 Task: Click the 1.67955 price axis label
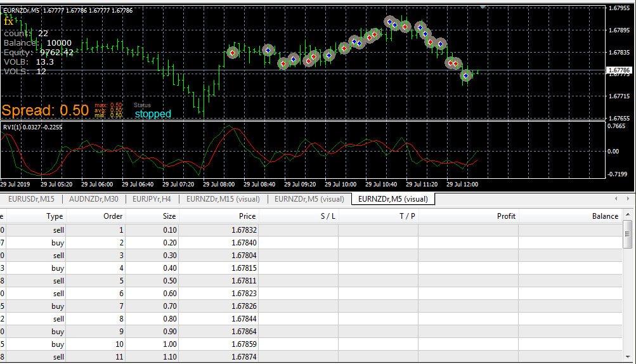[x=619, y=8]
